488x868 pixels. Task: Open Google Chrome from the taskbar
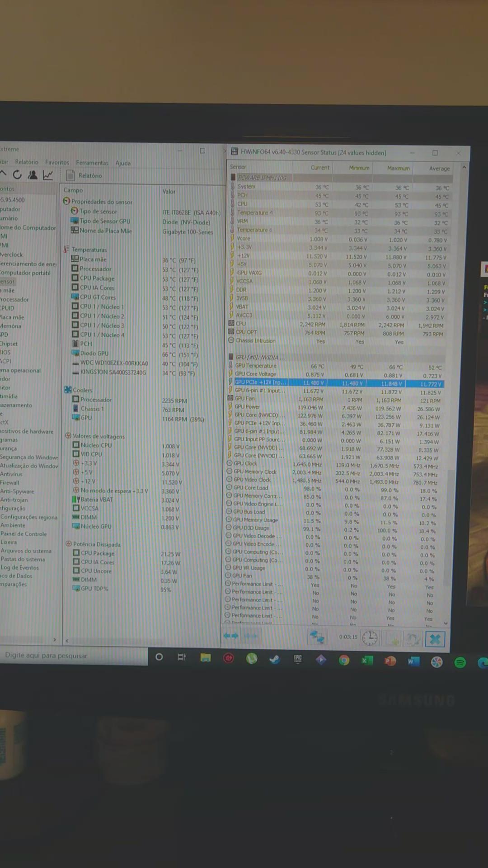(344, 660)
